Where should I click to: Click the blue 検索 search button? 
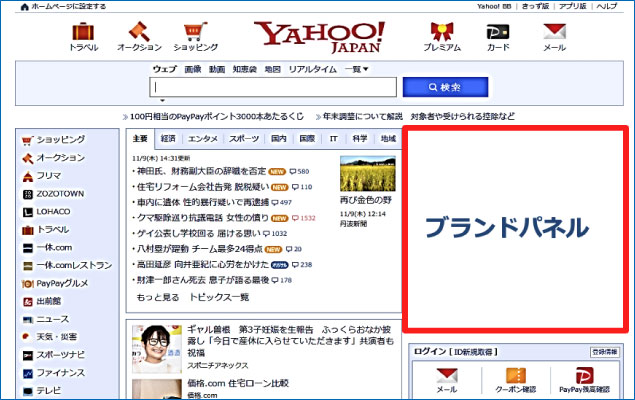coord(445,87)
